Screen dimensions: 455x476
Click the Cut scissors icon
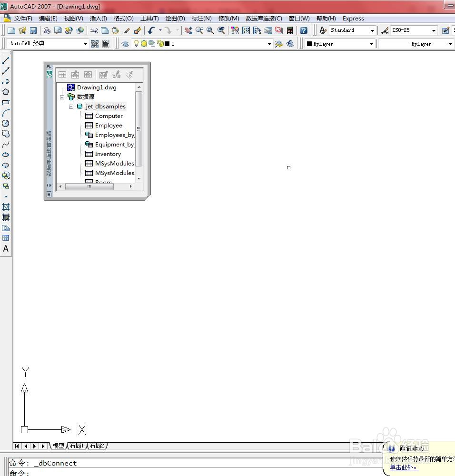pos(94,30)
